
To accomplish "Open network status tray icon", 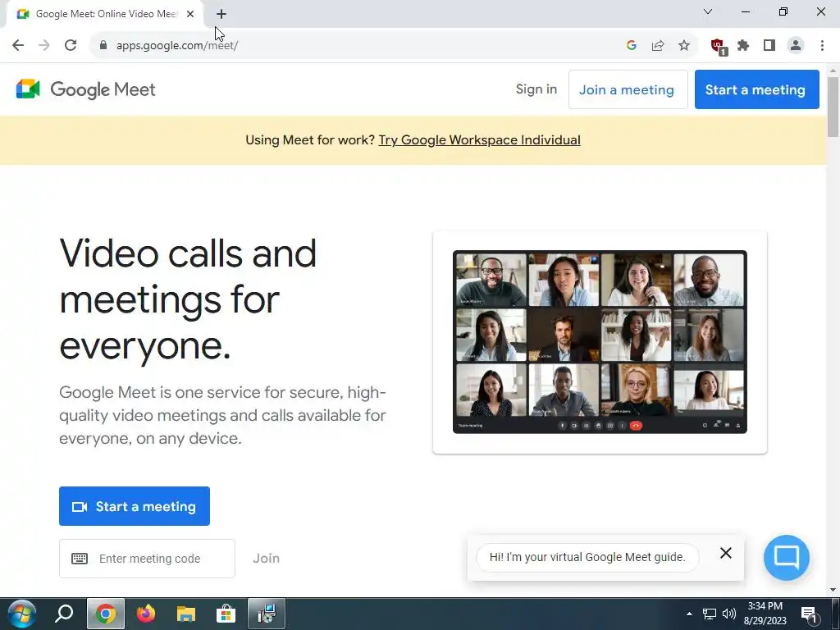I will click(710, 614).
